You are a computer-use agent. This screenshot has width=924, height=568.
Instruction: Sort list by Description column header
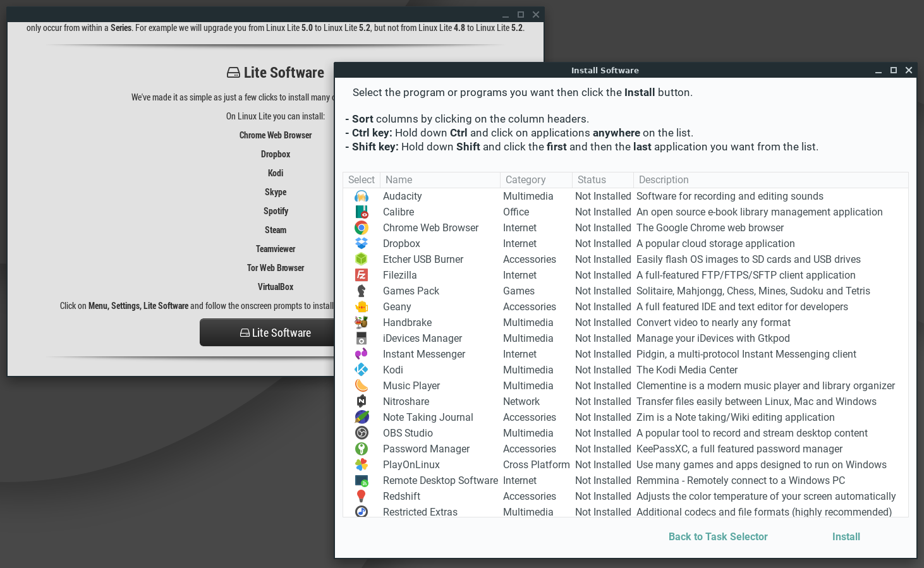coord(770,180)
